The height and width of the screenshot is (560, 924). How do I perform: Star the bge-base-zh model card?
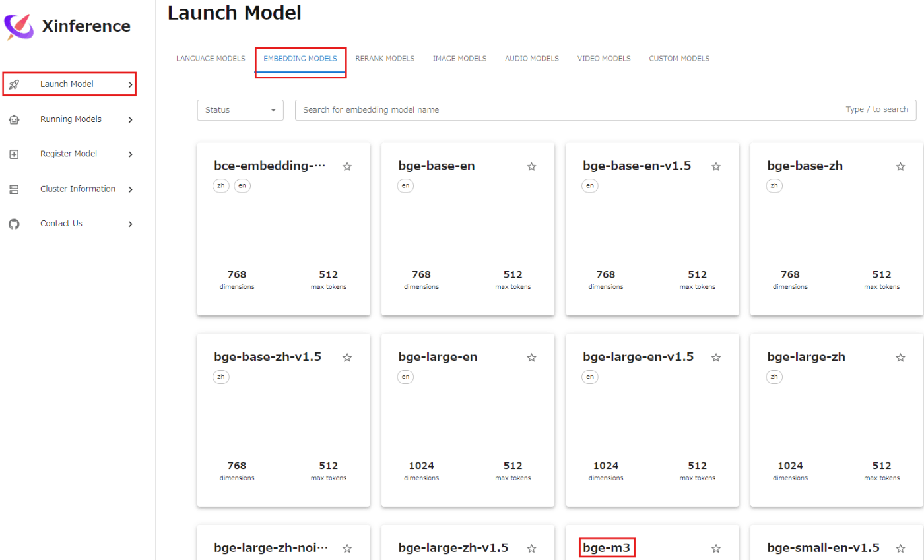(900, 166)
